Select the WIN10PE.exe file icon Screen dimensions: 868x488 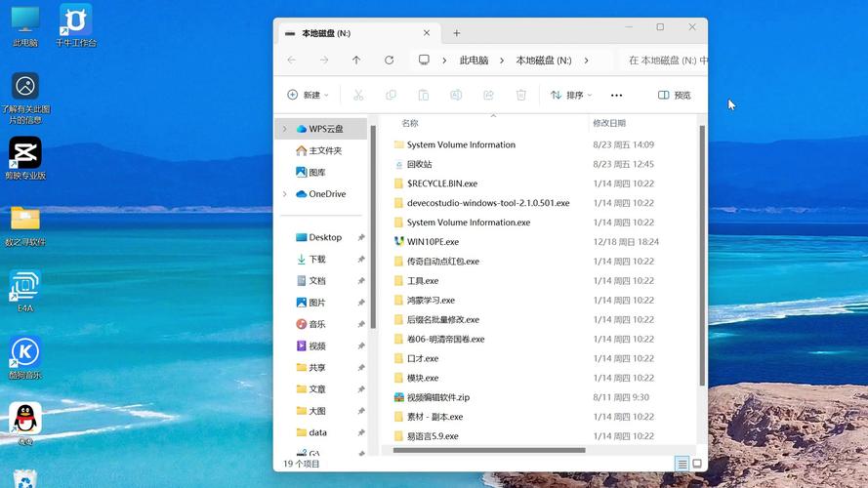coord(398,241)
